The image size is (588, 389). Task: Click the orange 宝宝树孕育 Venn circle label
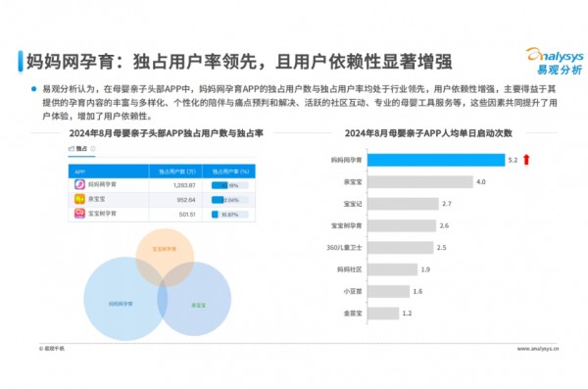coord(165,249)
